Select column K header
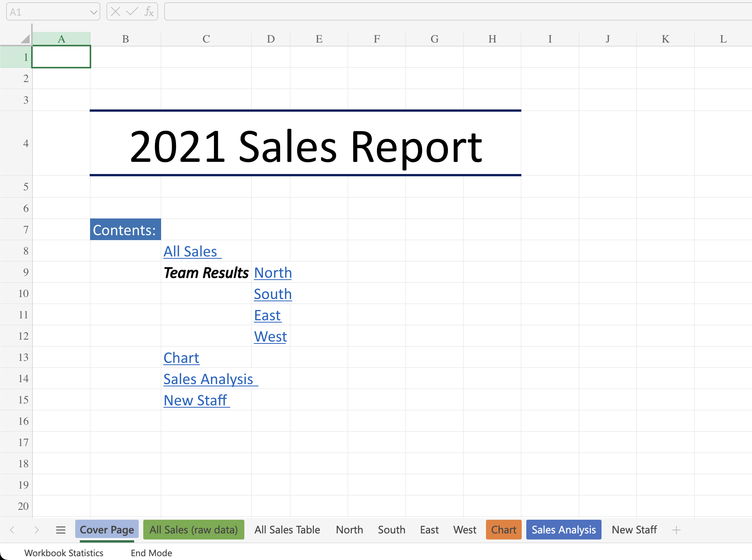The image size is (752, 560). coord(665,39)
